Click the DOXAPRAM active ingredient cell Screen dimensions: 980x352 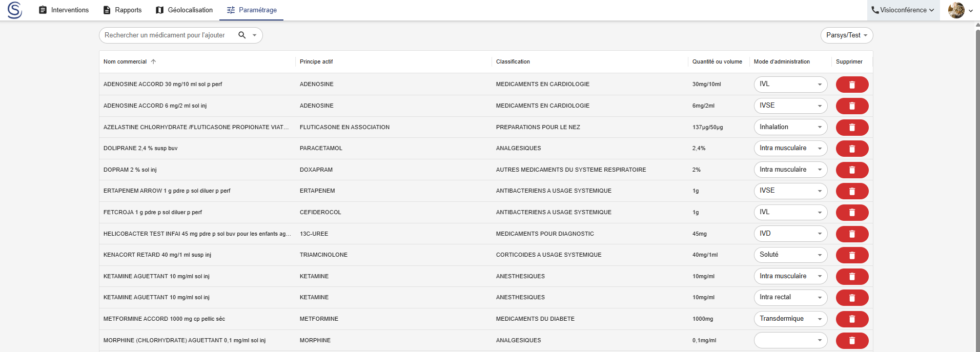pos(316,170)
